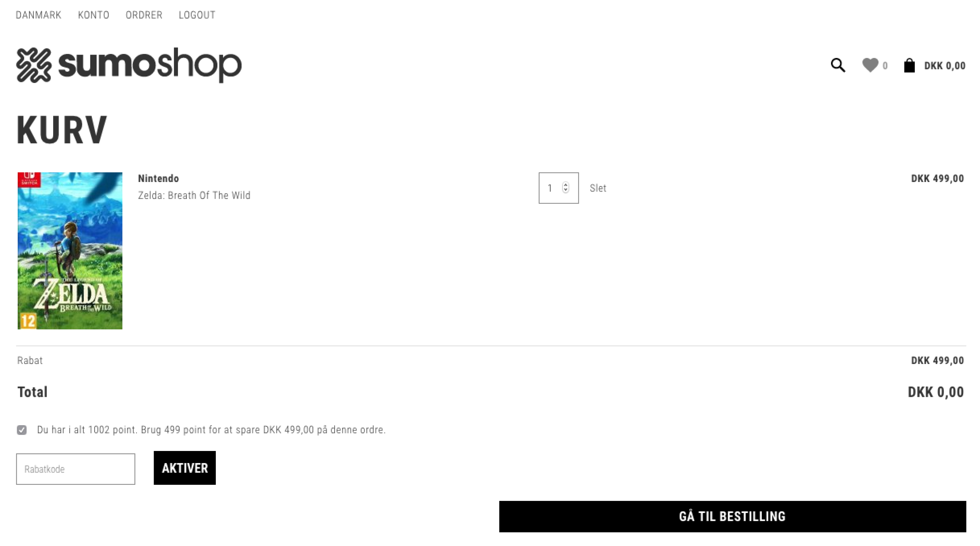Viewport: 980px width, 546px height.
Task: Click LOGOUT in the top bar
Action: coord(197,15)
